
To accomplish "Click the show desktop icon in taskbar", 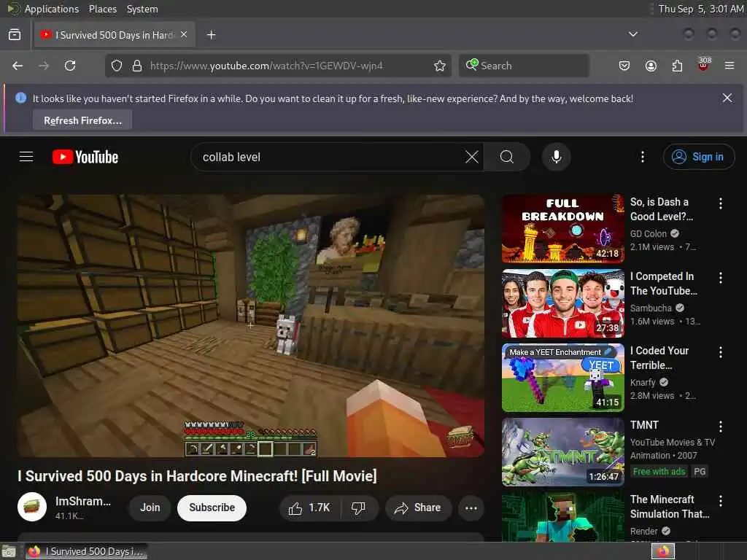I will 9,551.
